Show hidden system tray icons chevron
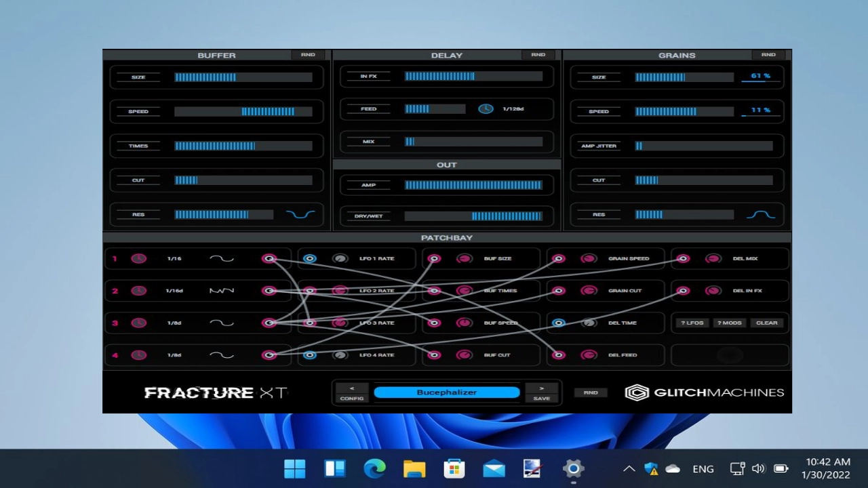The image size is (868, 488). [x=629, y=468]
